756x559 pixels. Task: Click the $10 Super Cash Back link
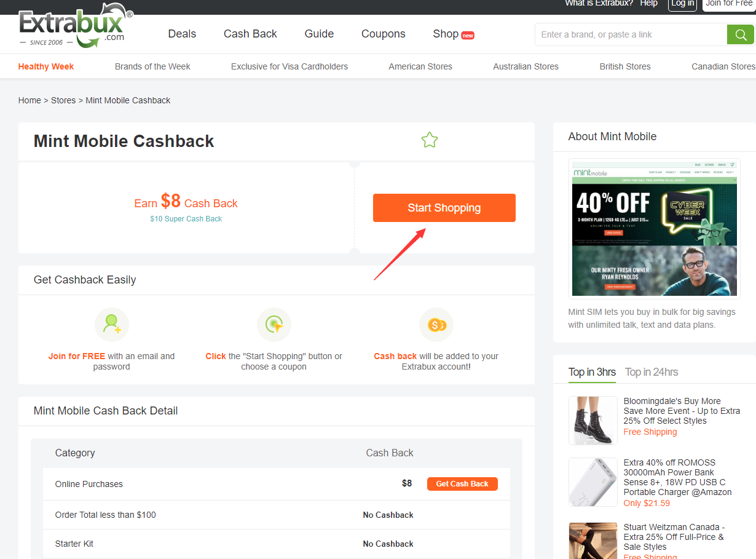pyautogui.click(x=186, y=219)
